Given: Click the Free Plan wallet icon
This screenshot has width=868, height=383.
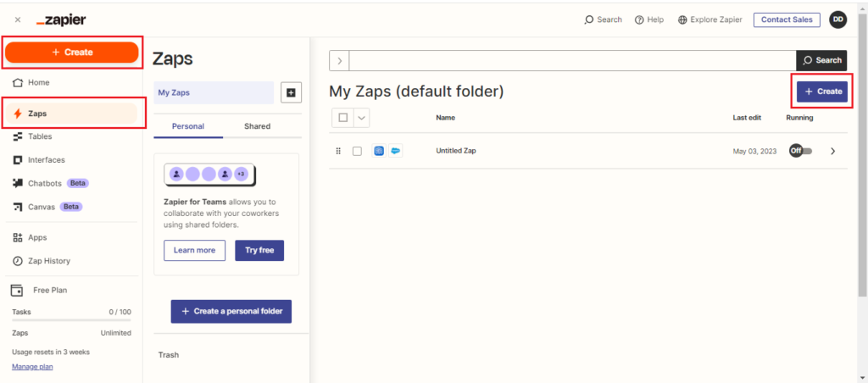Looking at the screenshot, I should (x=18, y=290).
